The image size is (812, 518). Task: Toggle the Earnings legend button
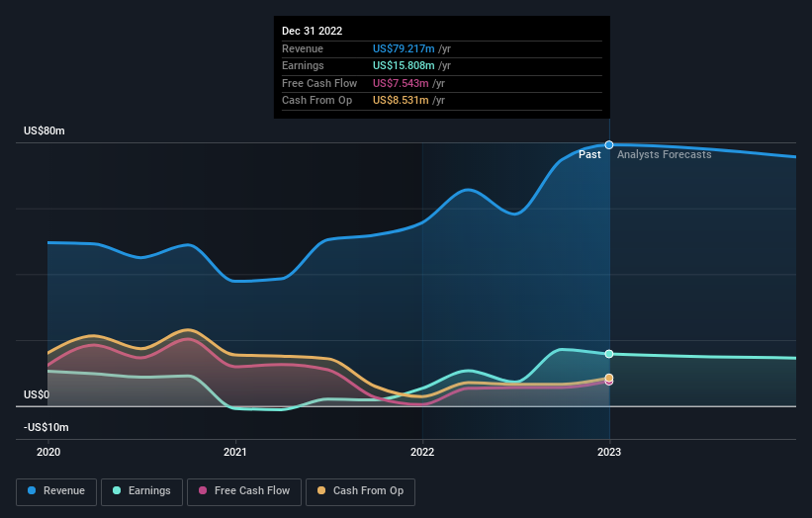click(x=141, y=491)
